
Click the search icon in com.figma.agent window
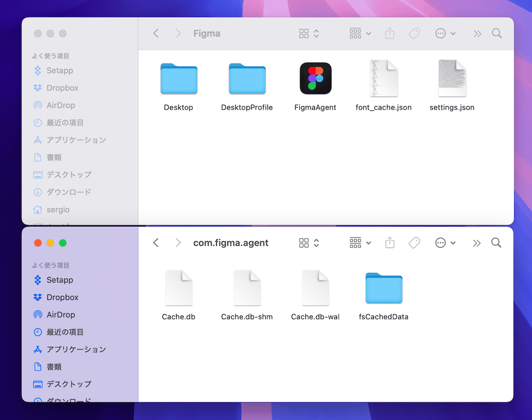point(496,243)
